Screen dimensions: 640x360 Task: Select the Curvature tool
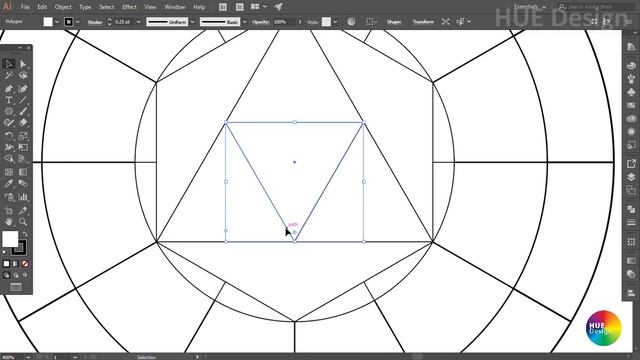(23, 89)
